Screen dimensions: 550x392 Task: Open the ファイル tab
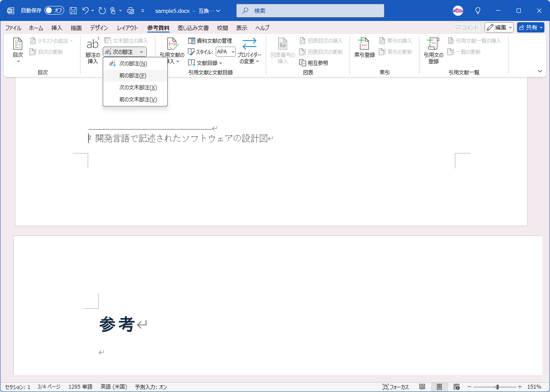click(13, 28)
